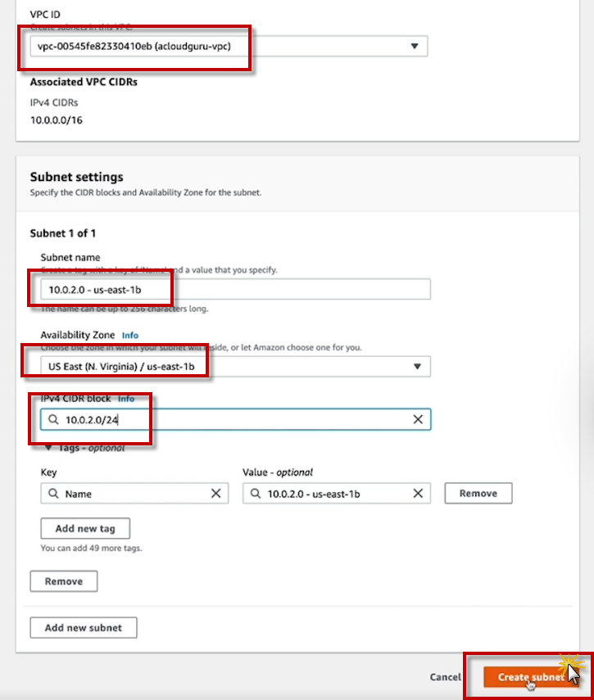Click the magnifier icon in Key field
This screenshot has height=700, width=594.
pyautogui.click(x=54, y=494)
